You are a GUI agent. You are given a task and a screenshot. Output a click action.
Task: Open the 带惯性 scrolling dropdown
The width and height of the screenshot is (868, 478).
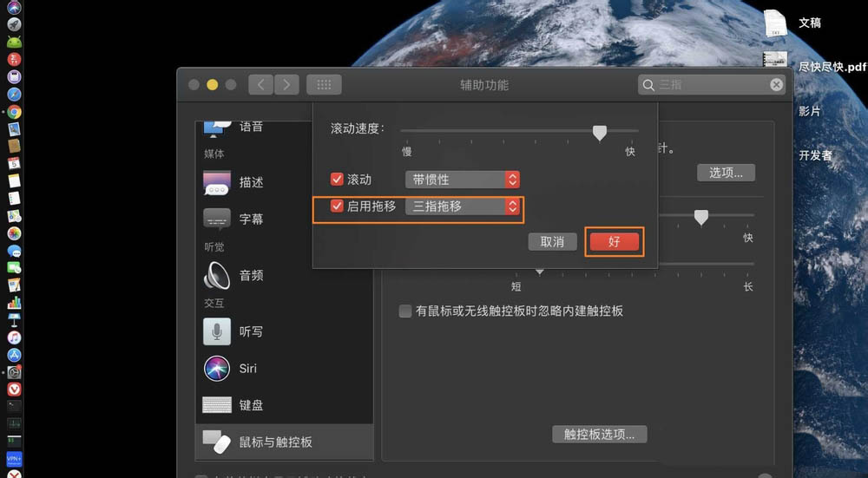tap(463, 180)
